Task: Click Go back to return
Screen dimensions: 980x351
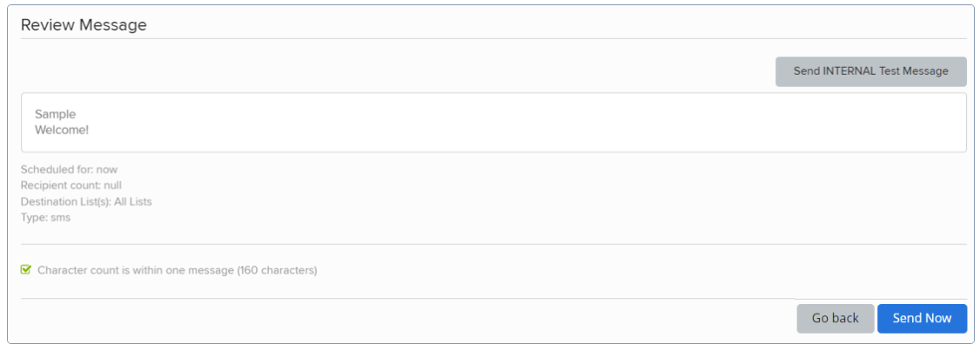Action: [835, 319]
